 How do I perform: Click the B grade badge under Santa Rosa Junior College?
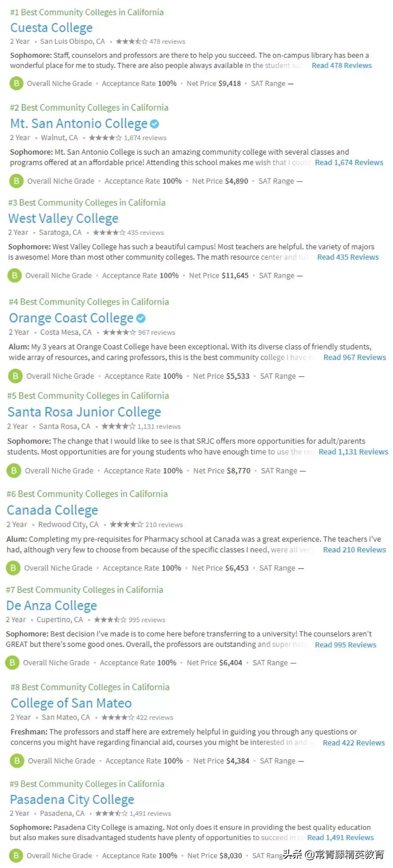click(14, 471)
